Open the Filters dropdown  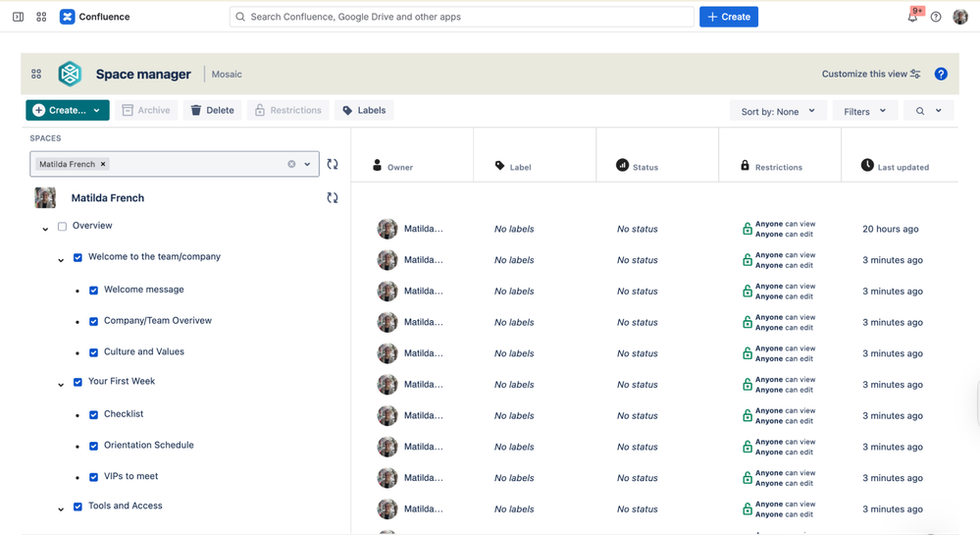[865, 111]
